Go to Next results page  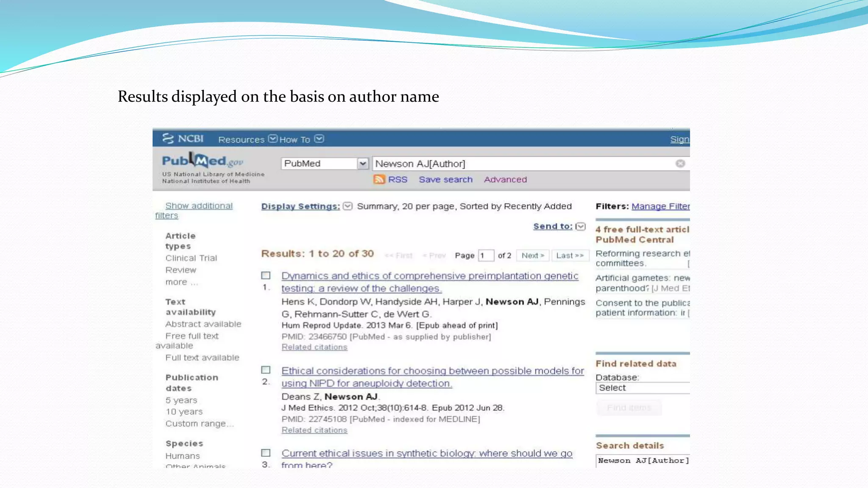(x=533, y=255)
